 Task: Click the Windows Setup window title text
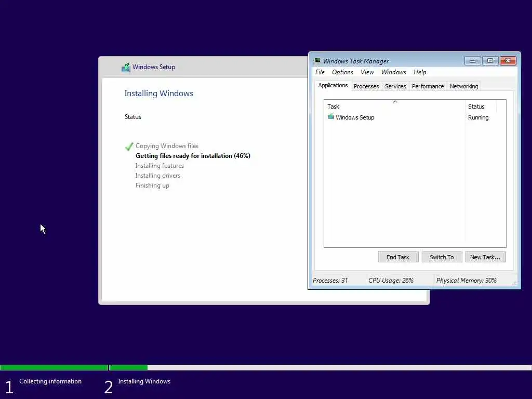pos(154,67)
